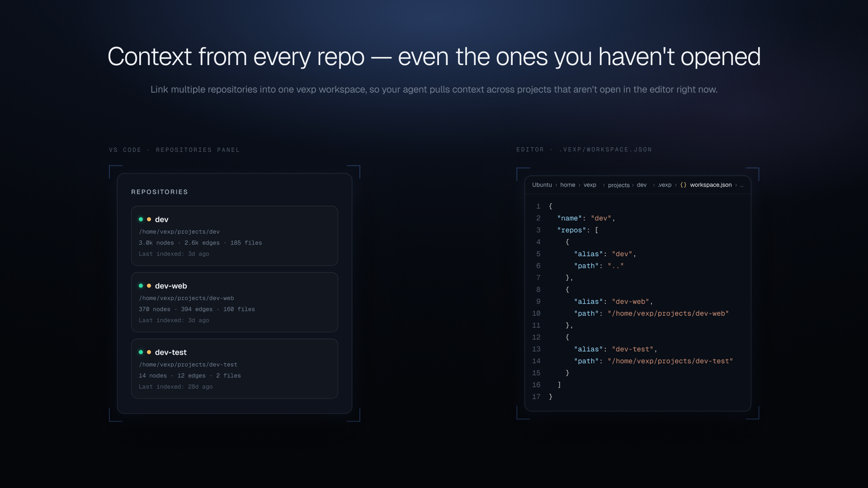Click line number 14 in editor gutter
The image size is (868, 488).
point(536,361)
